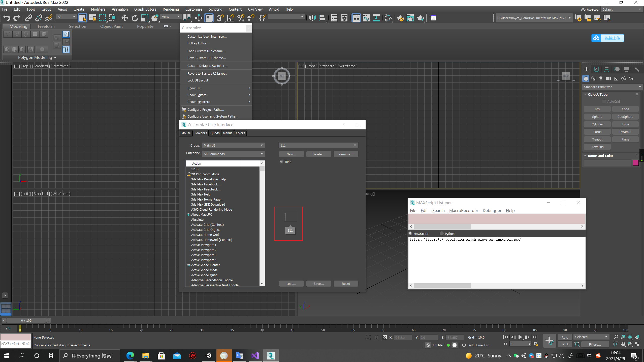Click the Undo arrow in main toolbar
Image resolution: width=644 pixels, height=362 pixels.
coord(7,18)
